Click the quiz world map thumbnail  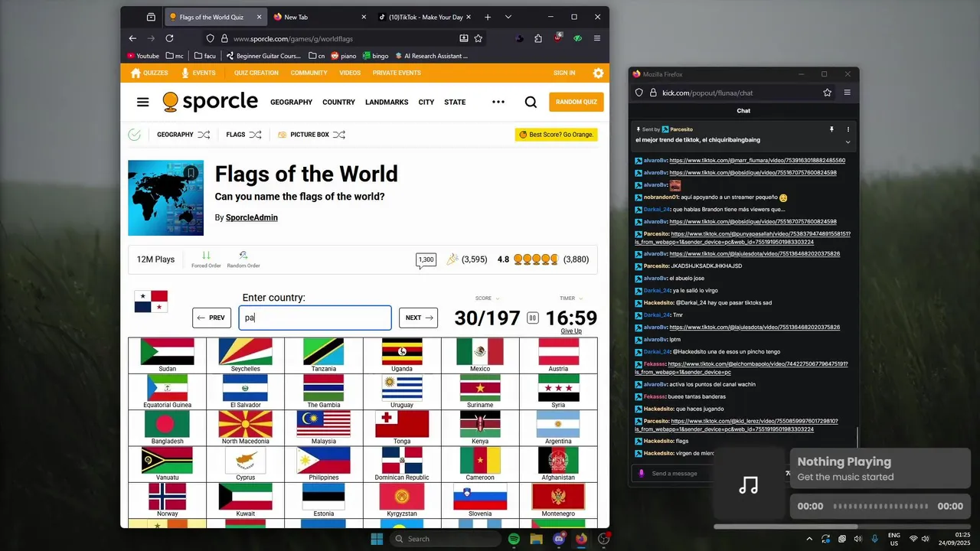pos(165,197)
